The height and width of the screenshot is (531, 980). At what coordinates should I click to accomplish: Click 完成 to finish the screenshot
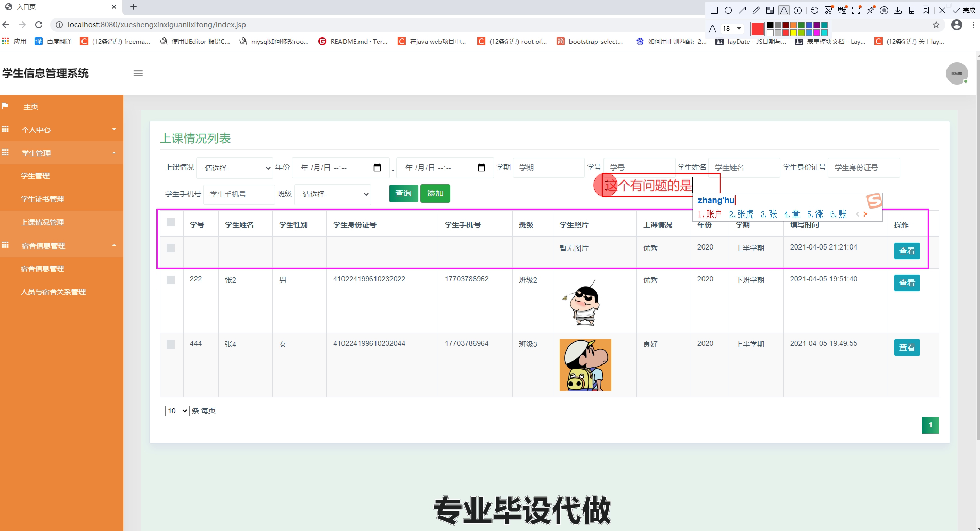[964, 10]
